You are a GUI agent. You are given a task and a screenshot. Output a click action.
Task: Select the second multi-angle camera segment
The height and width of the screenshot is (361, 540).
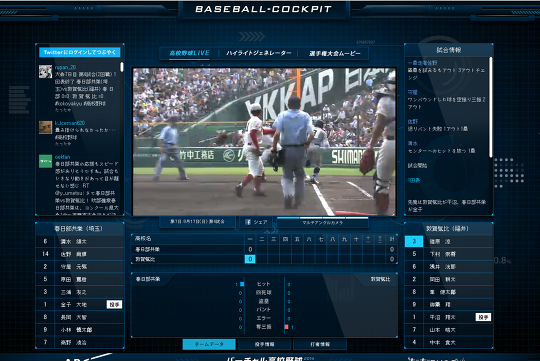pos(311,218)
